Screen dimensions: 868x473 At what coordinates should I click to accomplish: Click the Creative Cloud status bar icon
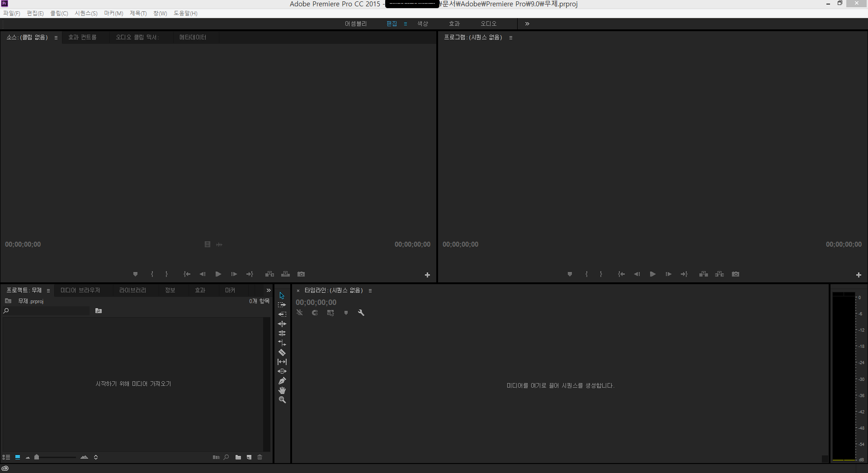5,468
